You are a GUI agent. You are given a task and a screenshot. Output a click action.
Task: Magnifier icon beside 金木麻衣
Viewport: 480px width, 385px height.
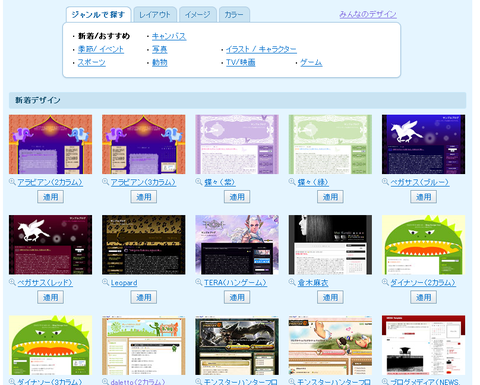point(292,283)
